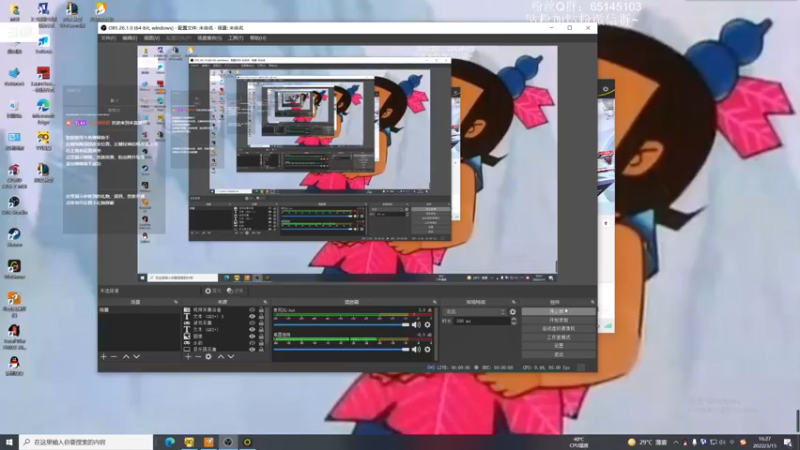
Task: Add a new source with the plus icon
Action: click(x=188, y=357)
